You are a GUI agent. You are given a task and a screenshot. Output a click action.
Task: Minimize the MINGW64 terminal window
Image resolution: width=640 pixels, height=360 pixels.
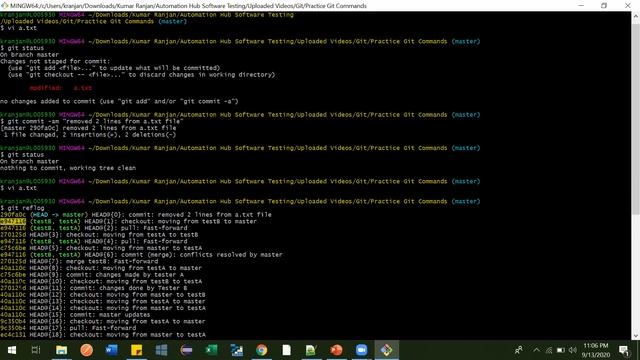[x=581, y=5]
